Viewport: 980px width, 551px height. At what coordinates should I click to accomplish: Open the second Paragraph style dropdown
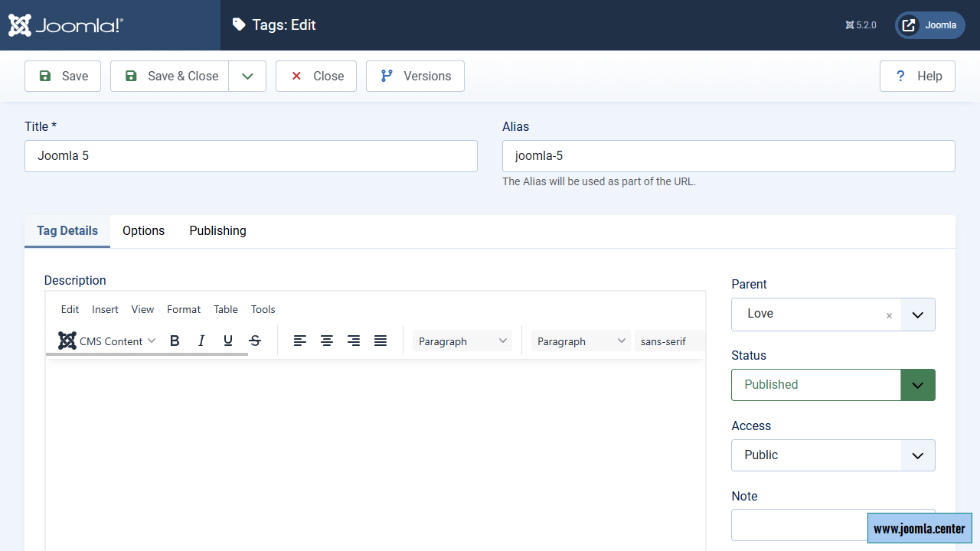point(581,341)
